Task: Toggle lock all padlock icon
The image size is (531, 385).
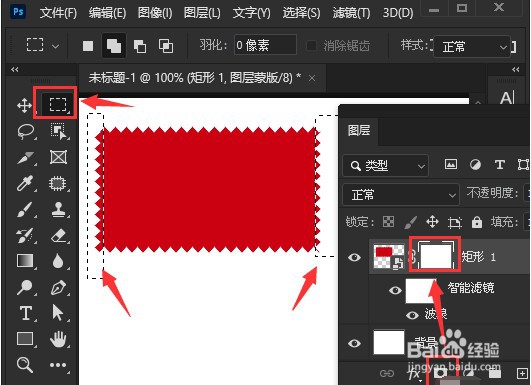Action: pyautogui.click(x=477, y=222)
